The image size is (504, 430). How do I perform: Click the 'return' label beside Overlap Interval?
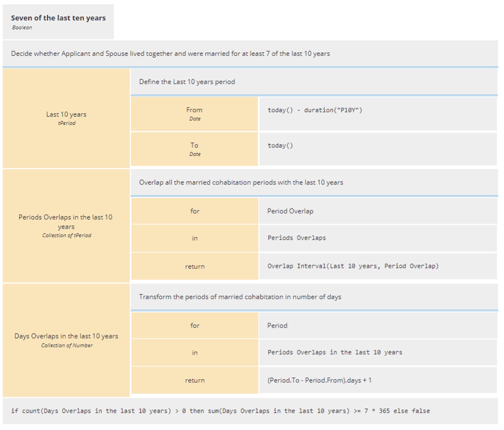195,267
